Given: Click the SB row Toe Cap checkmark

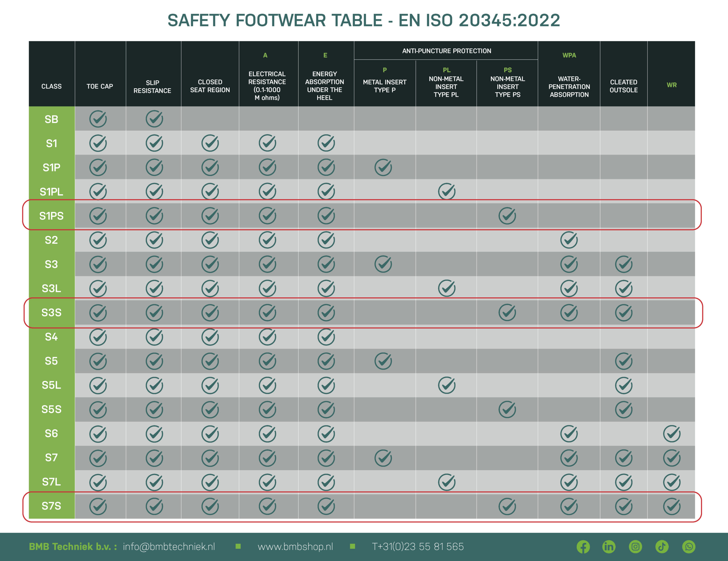Looking at the screenshot, I should (x=98, y=119).
